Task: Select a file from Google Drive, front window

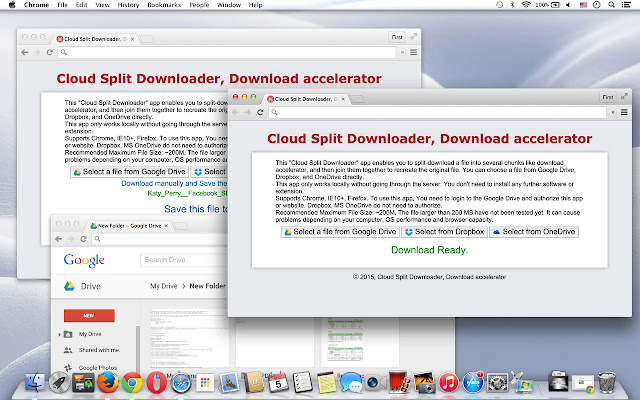Action: [340, 232]
